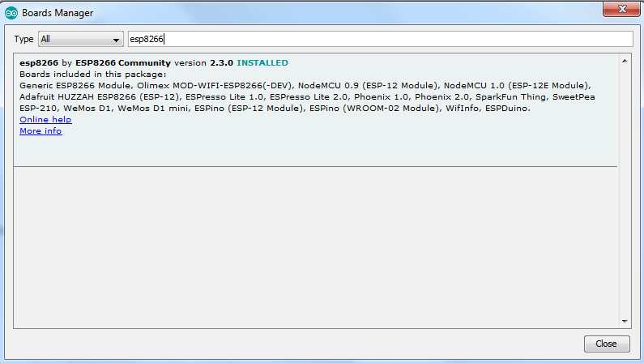
Task: Click the 'ESP8266 Community' author text
Action: (123, 63)
